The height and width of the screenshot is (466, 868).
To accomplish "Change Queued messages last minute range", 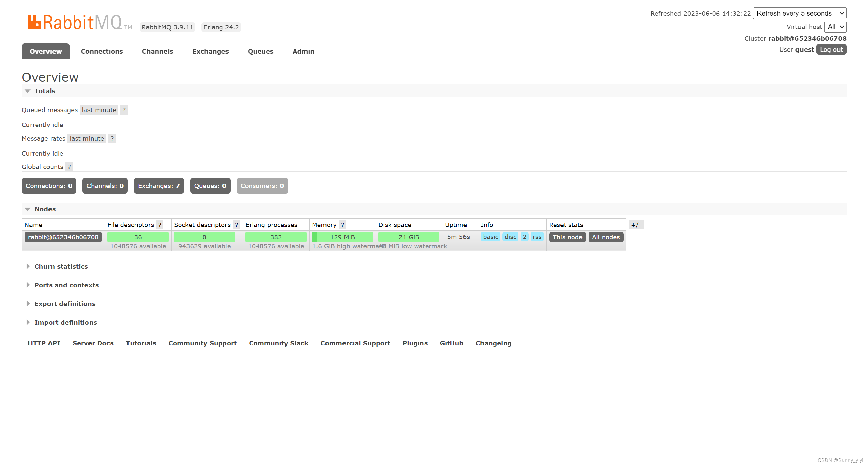I will tap(99, 110).
